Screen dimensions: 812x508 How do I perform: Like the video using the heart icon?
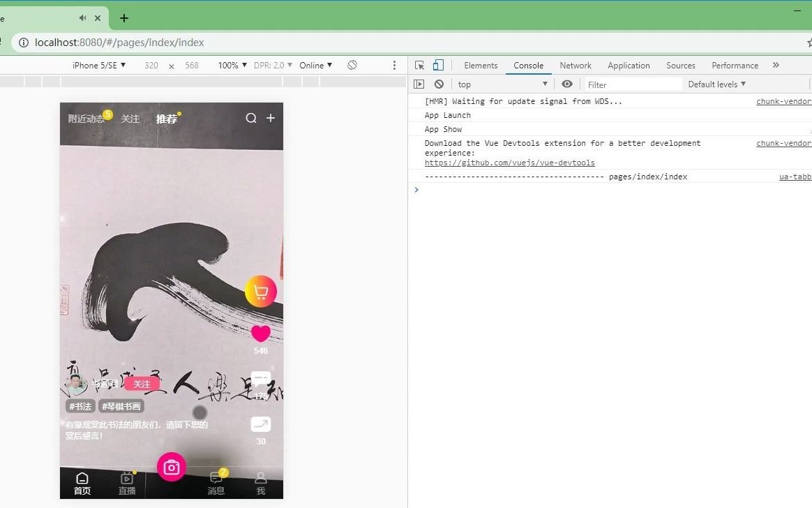pyautogui.click(x=260, y=334)
